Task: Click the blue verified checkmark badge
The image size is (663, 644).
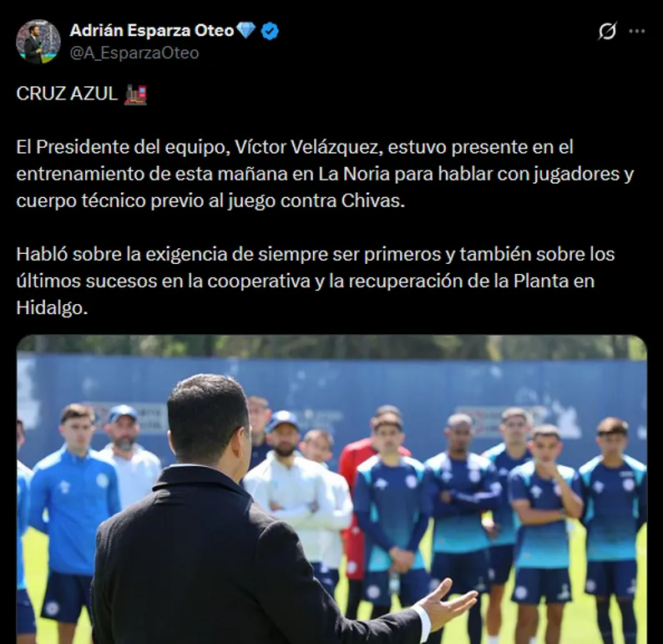Action: coord(270,31)
